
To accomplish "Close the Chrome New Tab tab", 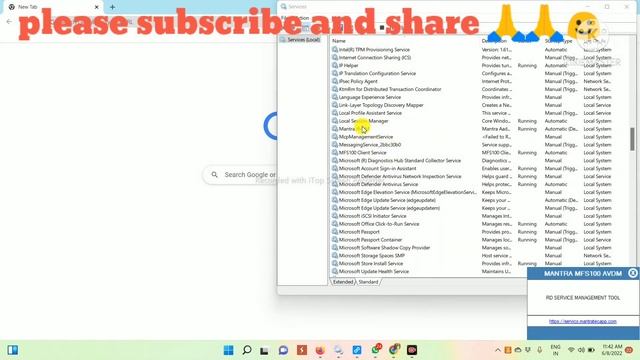I will coord(97,7).
